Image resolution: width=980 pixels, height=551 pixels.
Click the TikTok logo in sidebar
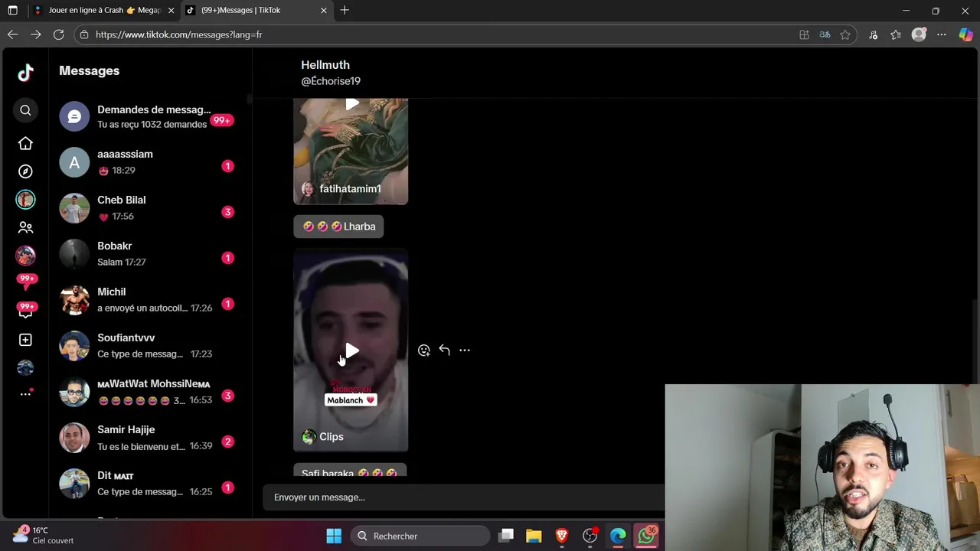(25, 72)
